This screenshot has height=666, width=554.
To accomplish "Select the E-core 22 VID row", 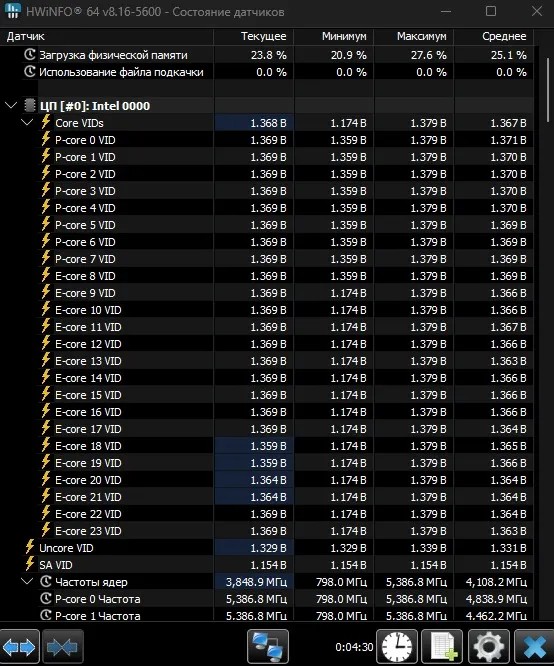I will (x=267, y=514).
